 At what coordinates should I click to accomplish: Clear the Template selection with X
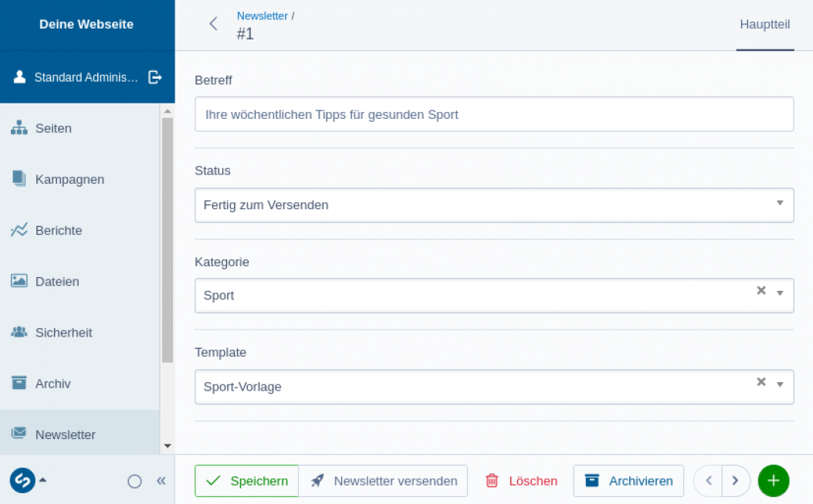click(761, 381)
